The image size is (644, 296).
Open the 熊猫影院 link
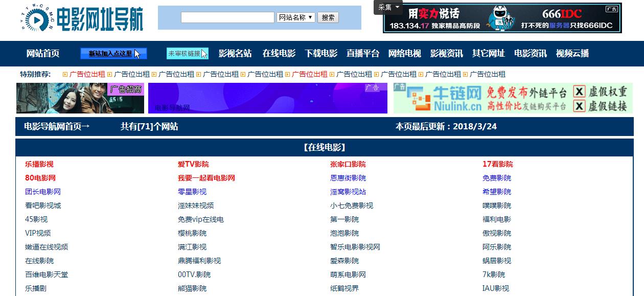(x=192, y=288)
